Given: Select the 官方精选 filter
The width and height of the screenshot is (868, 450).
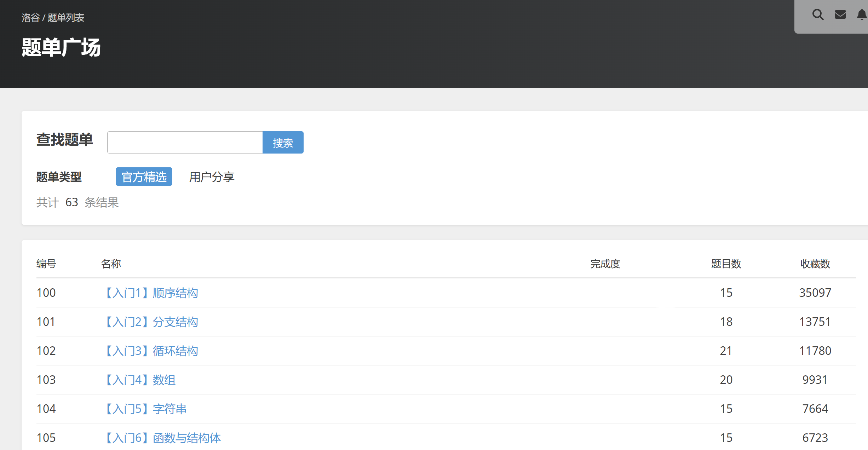Looking at the screenshot, I should (x=144, y=177).
